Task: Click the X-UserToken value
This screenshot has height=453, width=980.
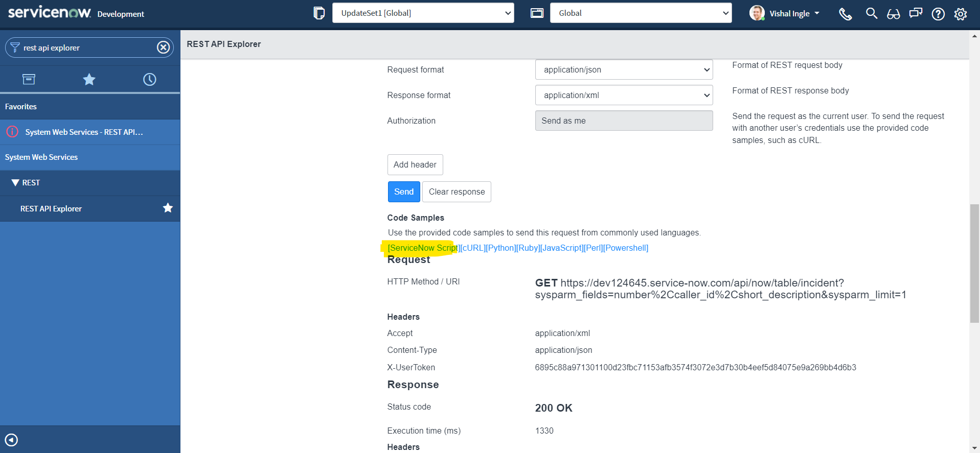Action: tap(695, 367)
